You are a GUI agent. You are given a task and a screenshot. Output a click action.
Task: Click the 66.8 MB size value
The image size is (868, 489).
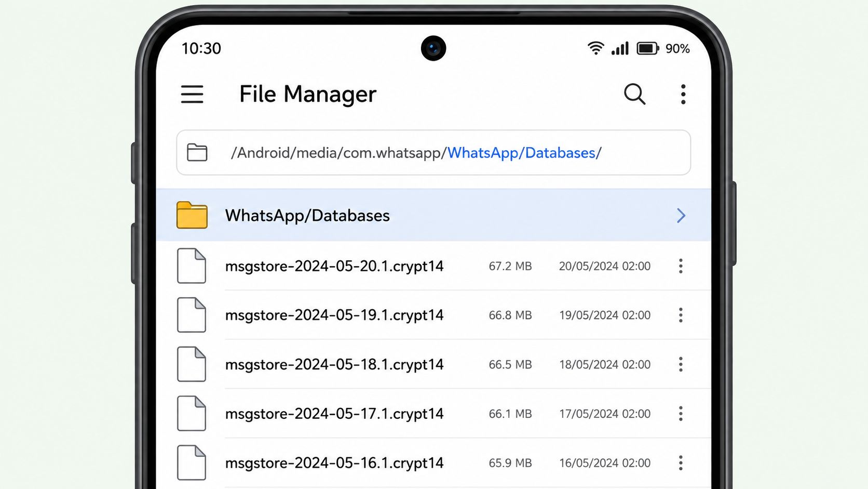pos(510,315)
